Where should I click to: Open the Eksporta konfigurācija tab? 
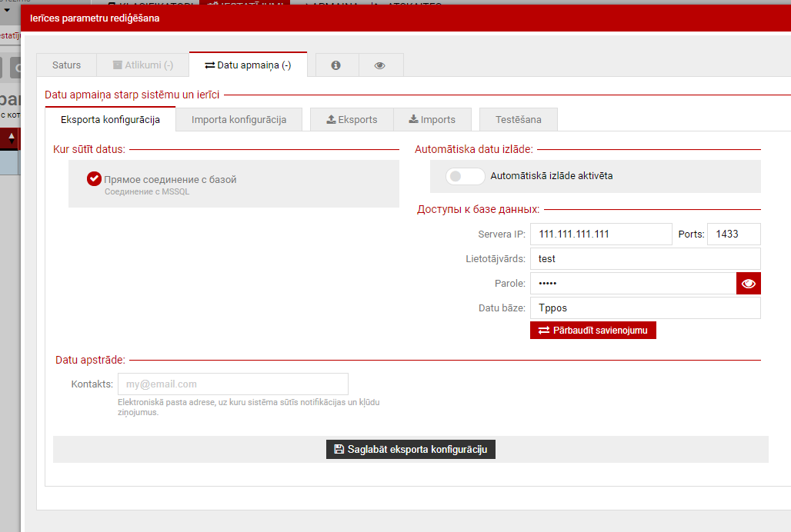pyautogui.click(x=110, y=120)
